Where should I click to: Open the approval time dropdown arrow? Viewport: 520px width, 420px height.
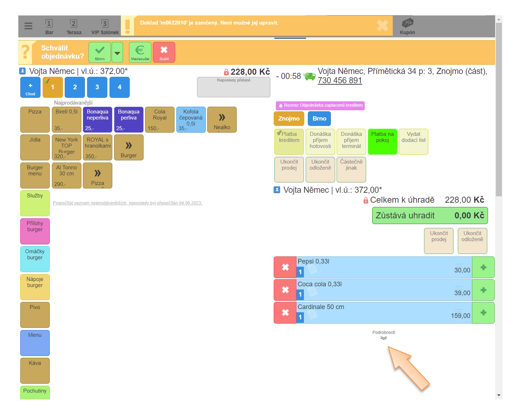pos(117,53)
